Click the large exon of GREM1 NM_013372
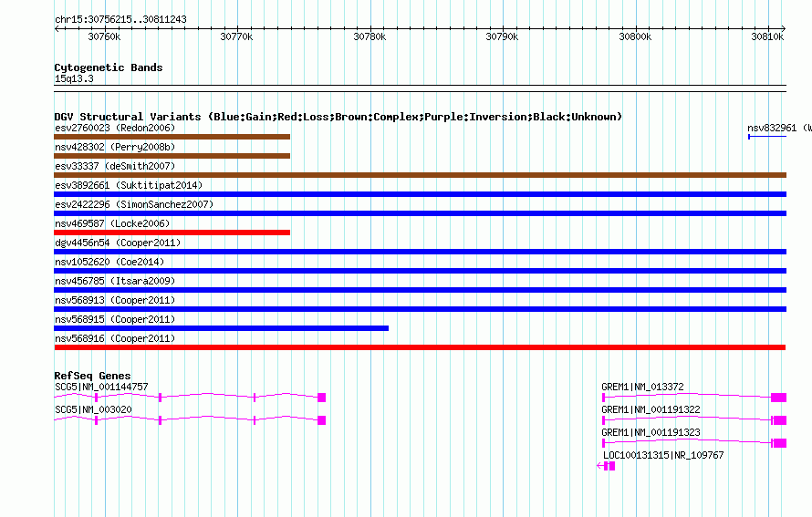812x517 pixels. (x=778, y=398)
